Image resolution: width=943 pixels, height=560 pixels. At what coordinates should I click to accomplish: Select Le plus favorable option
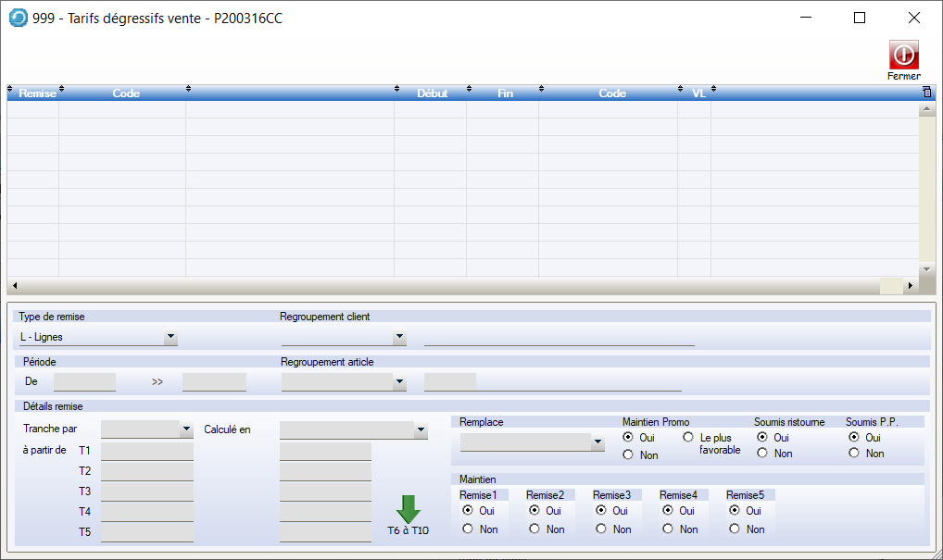pyautogui.click(x=688, y=437)
